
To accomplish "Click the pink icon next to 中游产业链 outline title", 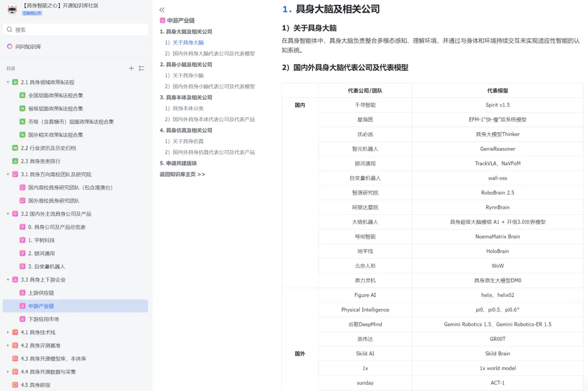I will pyautogui.click(x=162, y=21).
